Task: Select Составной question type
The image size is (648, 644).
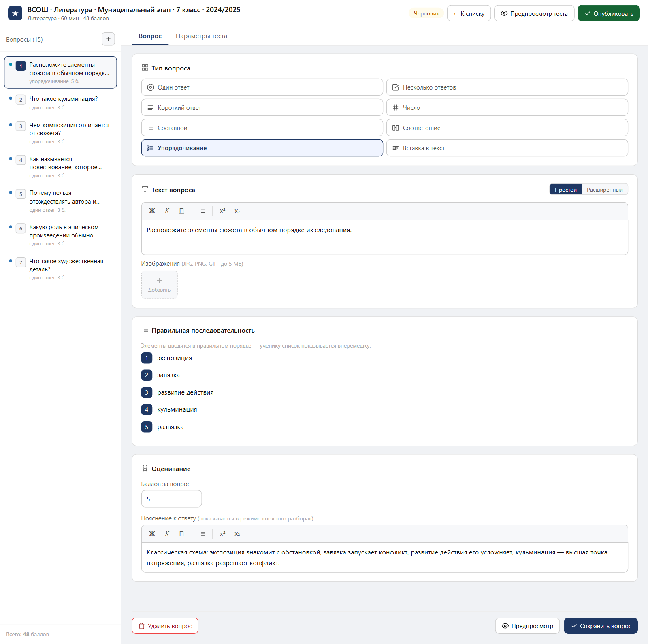Action: [x=262, y=128]
